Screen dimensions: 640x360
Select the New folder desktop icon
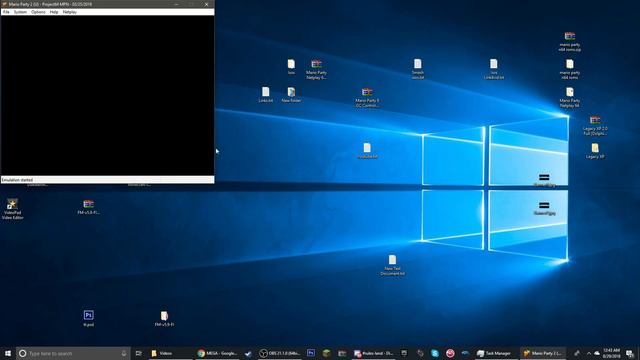(x=291, y=94)
